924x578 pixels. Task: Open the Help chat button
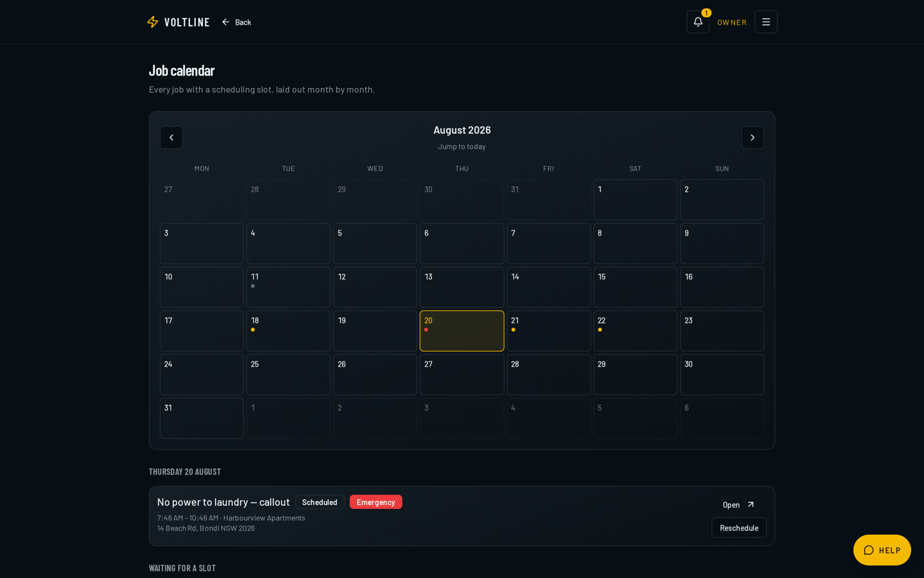(x=882, y=550)
